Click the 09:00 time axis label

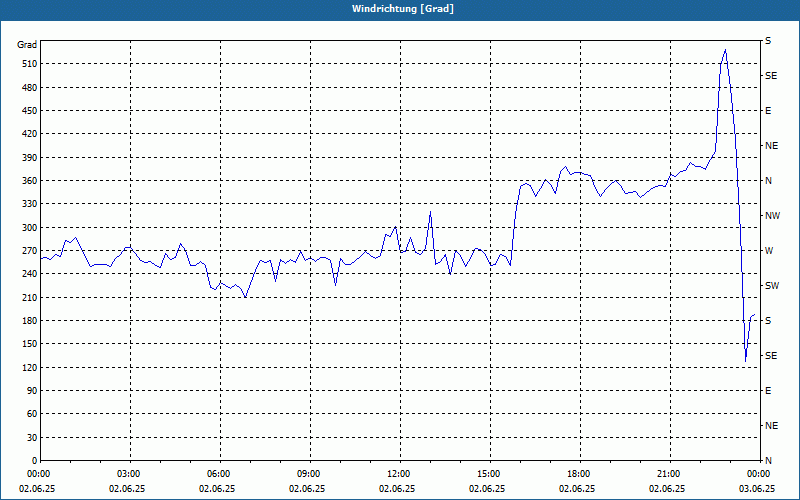tap(307, 474)
